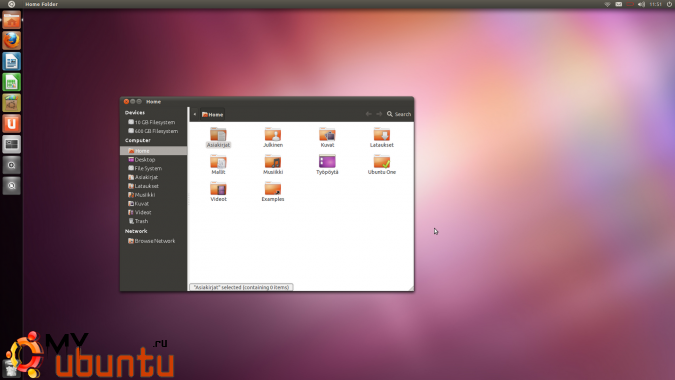Click the clock showing 11:51
Viewport: 675px width, 380px height.
click(656, 4)
